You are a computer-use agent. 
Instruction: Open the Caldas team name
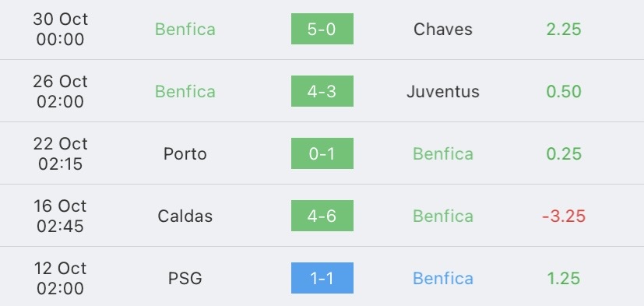(185, 216)
